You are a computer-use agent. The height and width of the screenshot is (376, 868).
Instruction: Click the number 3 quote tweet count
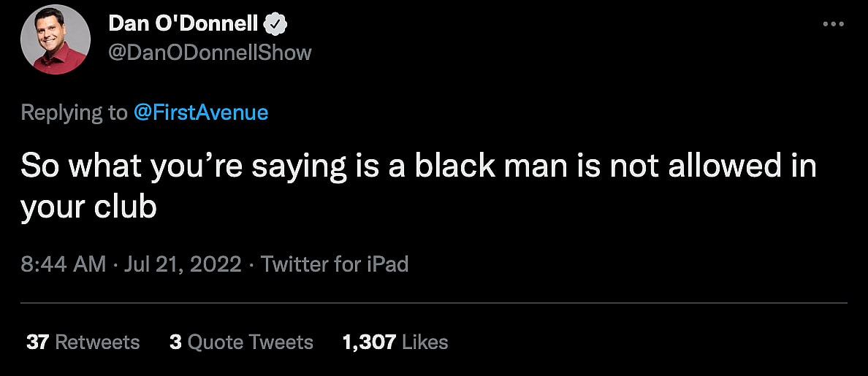click(175, 342)
